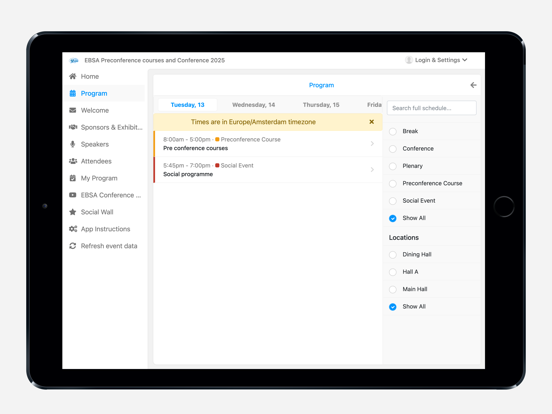Click the App Instructions gears icon

tap(73, 229)
